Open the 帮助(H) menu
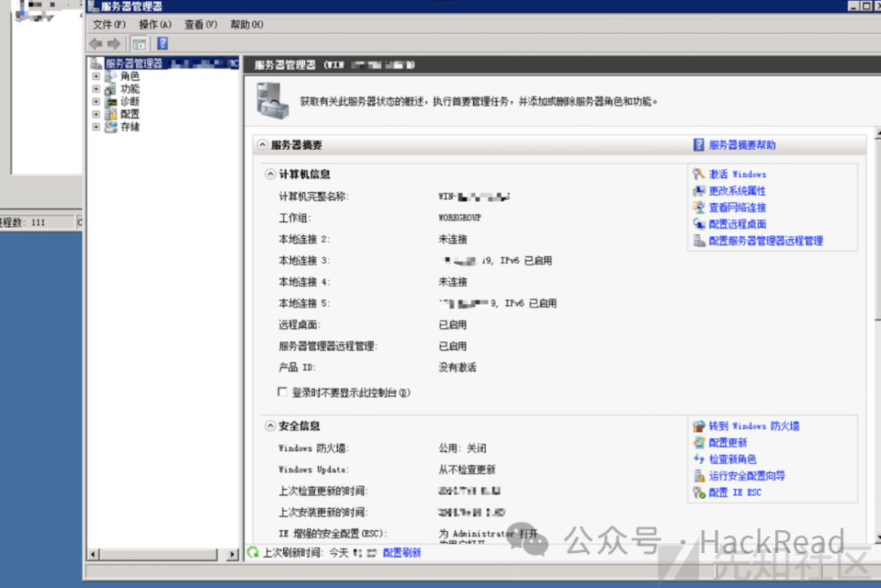The height and width of the screenshot is (588, 881). pyautogui.click(x=246, y=24)
